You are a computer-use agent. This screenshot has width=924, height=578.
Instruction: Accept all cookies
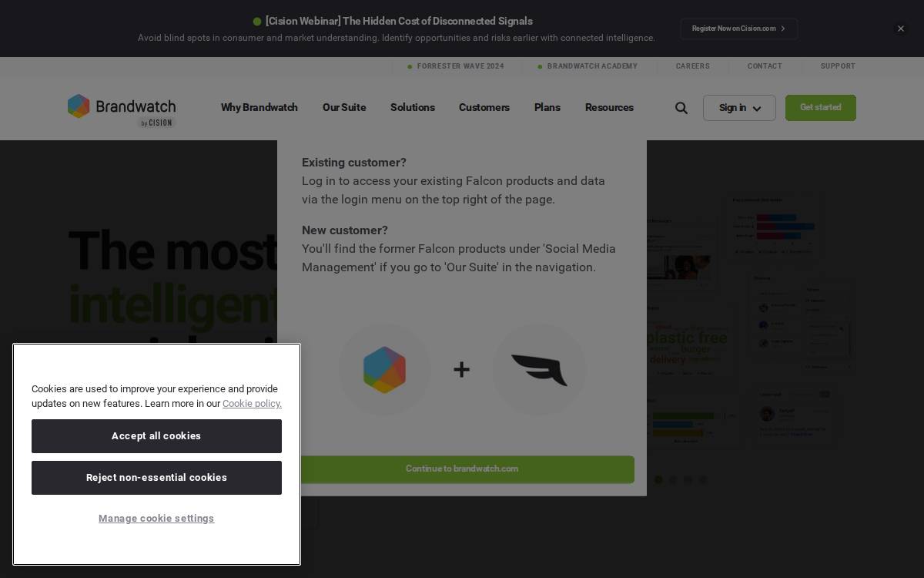coord(156,436)
